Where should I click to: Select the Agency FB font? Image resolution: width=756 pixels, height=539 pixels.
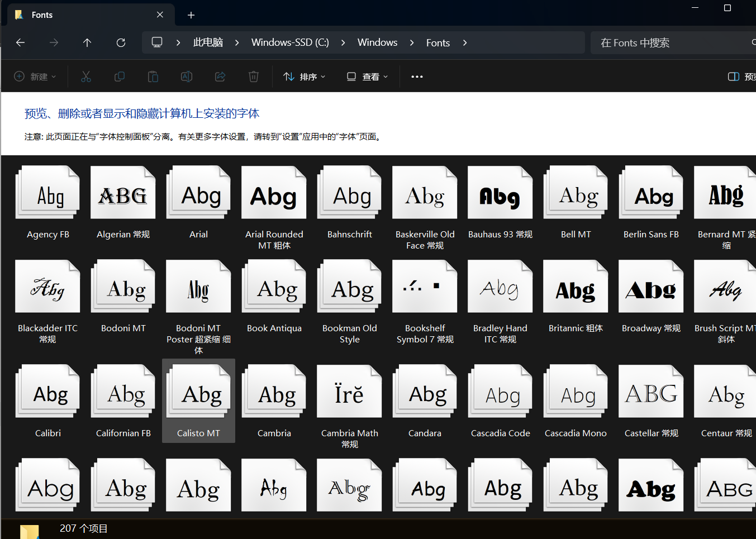(x=48, y=203)
